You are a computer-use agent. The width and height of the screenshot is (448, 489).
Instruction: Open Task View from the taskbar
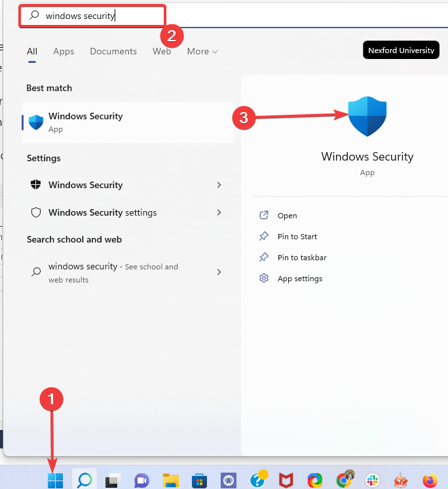click(x=113, y=480)
